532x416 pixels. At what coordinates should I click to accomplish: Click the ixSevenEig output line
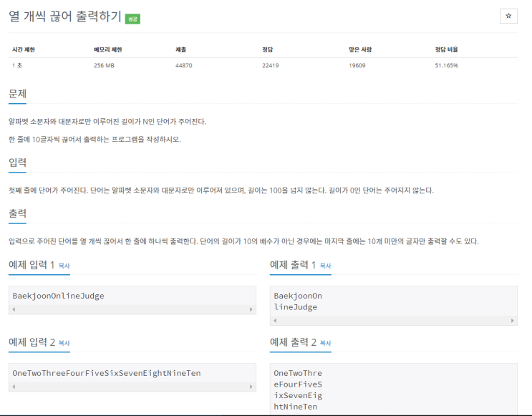298,396
